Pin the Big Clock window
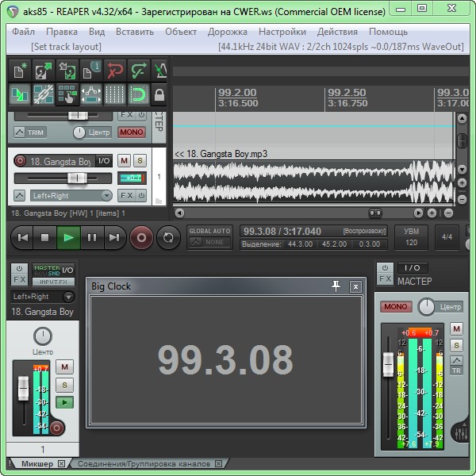This screenshot has width=476, height=476. pyautogui.click(x=336, y=286)
